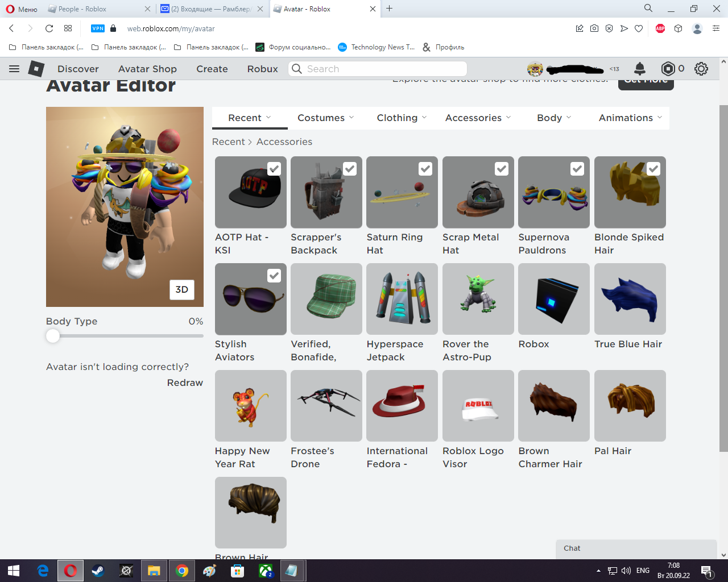Uncheck the Scrap Metal Hat

tap(502, 169)
